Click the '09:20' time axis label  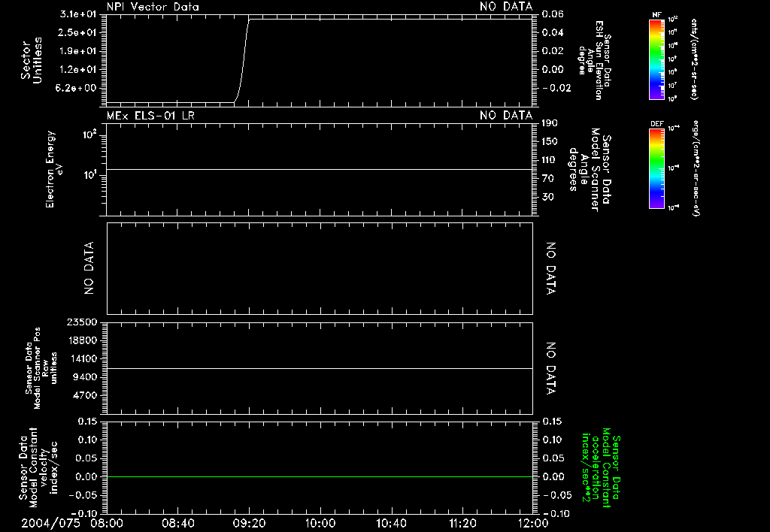(x=250, y=523)
